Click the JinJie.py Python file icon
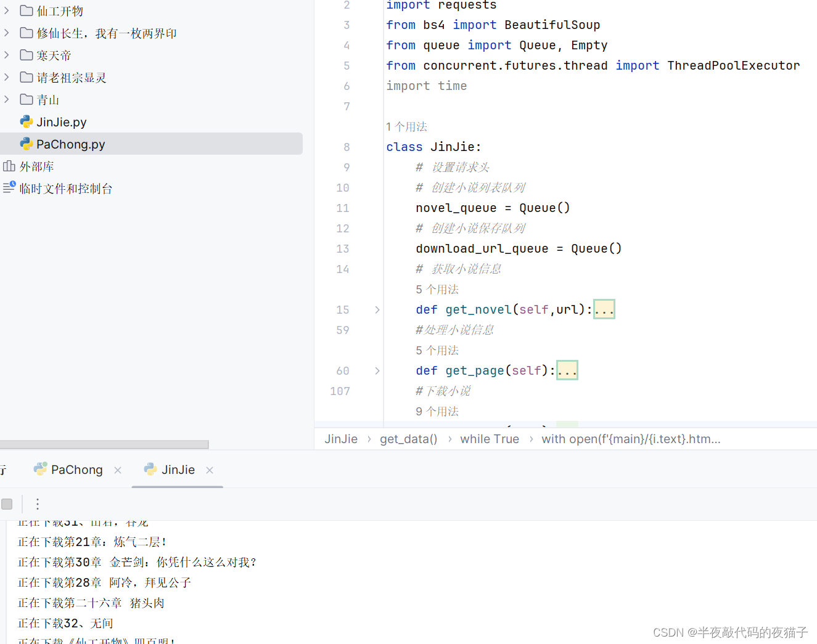This screenshot has width=817, height=644. coord(27,121)
